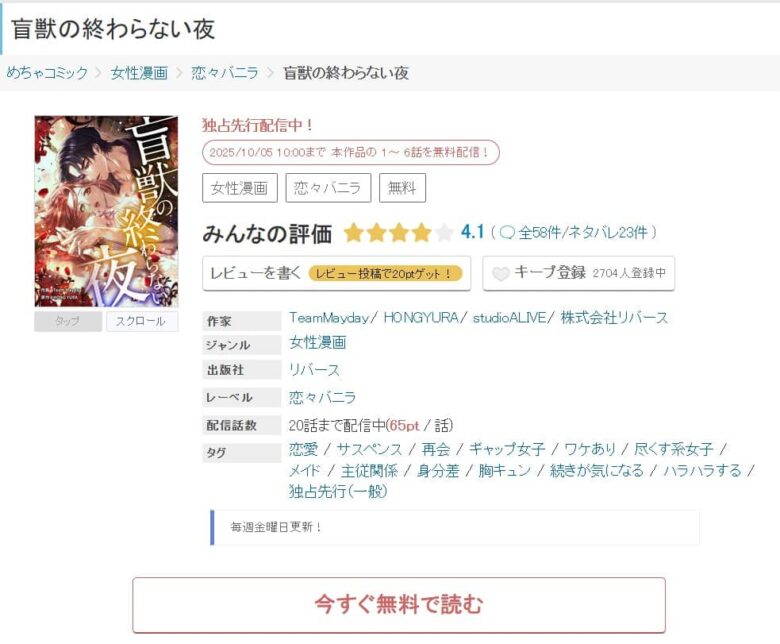
Task: Click the star rating icons
Action: click(398, 232)
